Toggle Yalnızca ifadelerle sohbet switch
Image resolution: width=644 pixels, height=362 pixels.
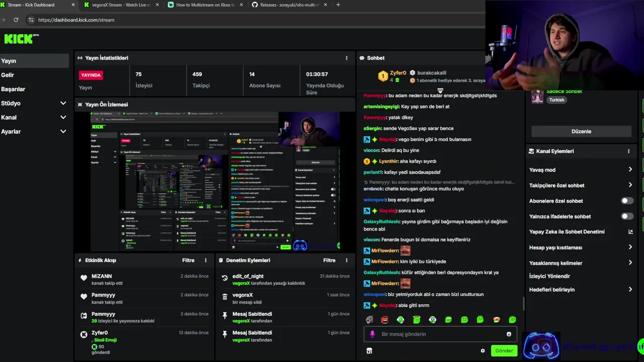(626, 216)
